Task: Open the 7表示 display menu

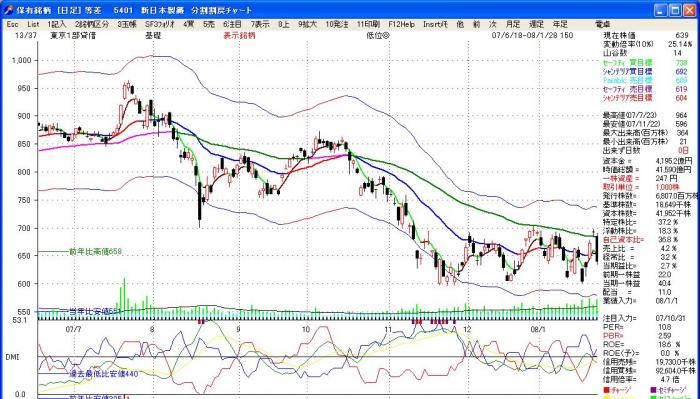Action: click(260, 24)
